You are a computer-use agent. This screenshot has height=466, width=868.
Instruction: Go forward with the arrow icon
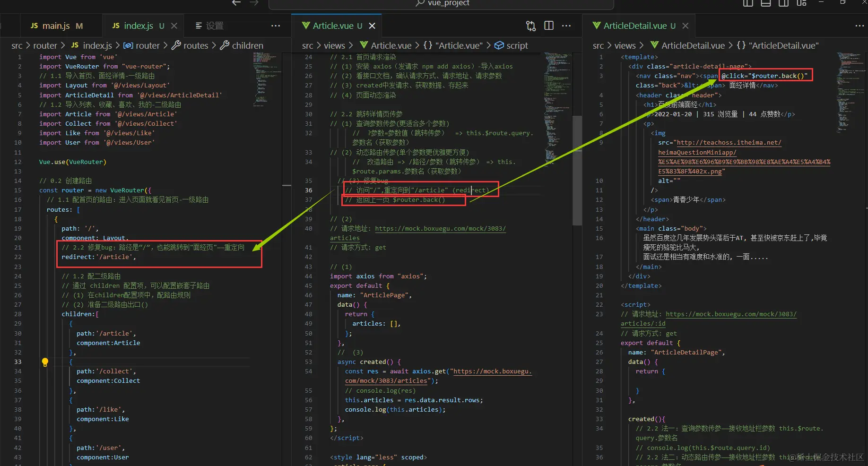point(254,3)
